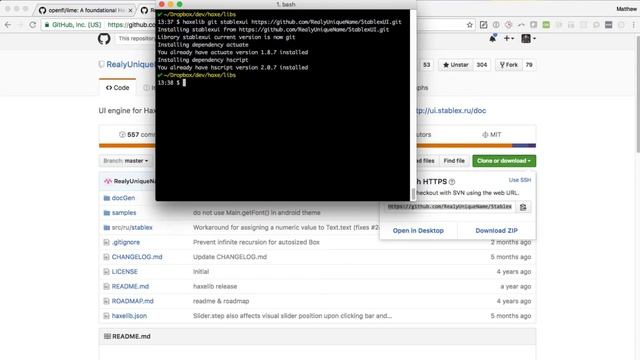Copy the clone URL with the clipboard icon
This screenshot has width=640, height=360.
[x=523, y=207]
